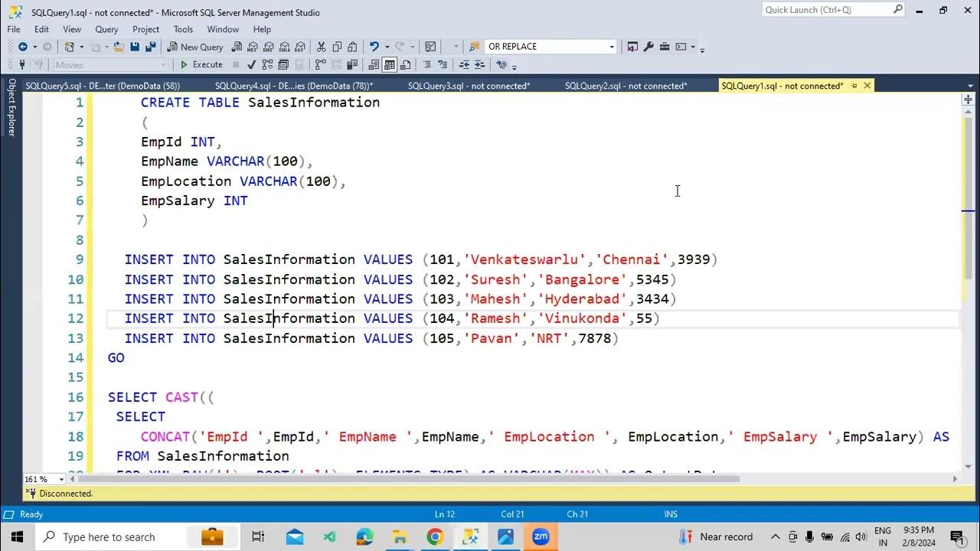Open the Toolbox icon
The height and width of the screenshot is (551, 980).
pyautogui.click(x=665, y=47)
